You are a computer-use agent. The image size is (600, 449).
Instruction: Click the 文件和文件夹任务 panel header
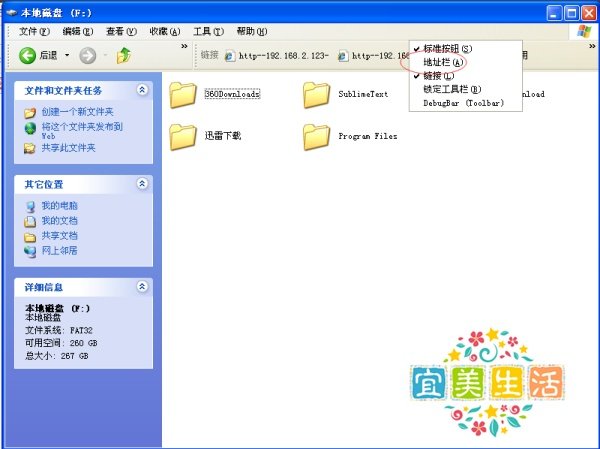click(83, 90)
